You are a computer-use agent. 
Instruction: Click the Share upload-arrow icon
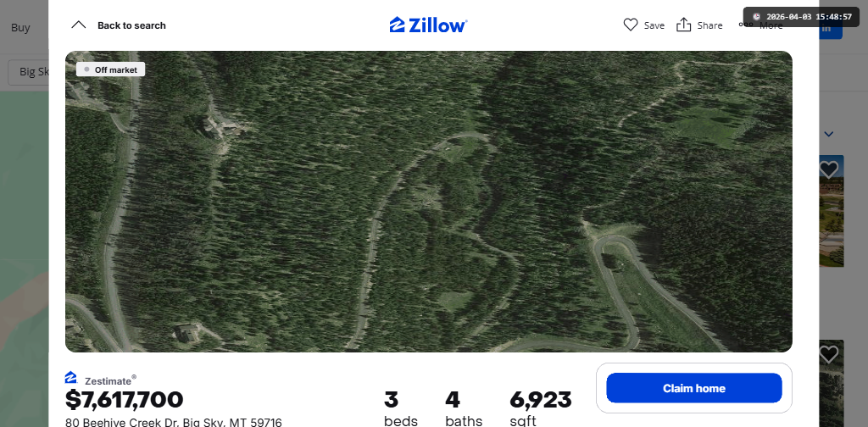tap(684, 25)
